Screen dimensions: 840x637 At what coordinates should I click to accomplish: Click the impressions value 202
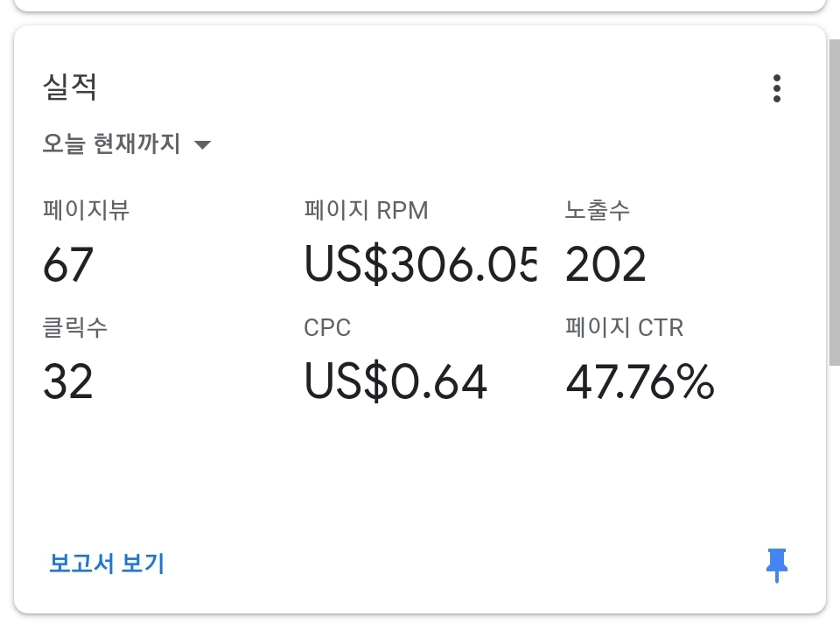(x=605, y=265)
